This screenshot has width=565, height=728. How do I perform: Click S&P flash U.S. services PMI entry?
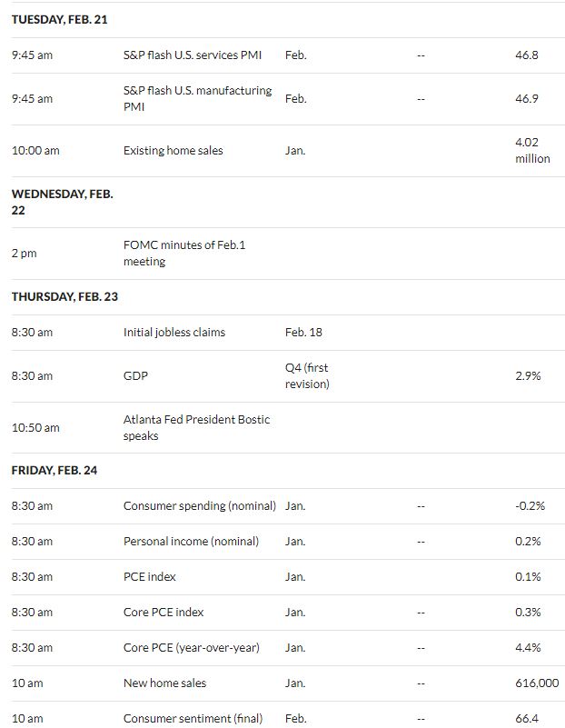pos(192,55)
